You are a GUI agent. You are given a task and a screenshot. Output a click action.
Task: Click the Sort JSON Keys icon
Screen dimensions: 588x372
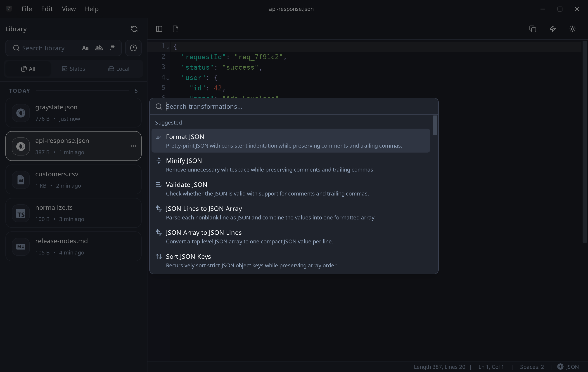[x=159, y=256]
